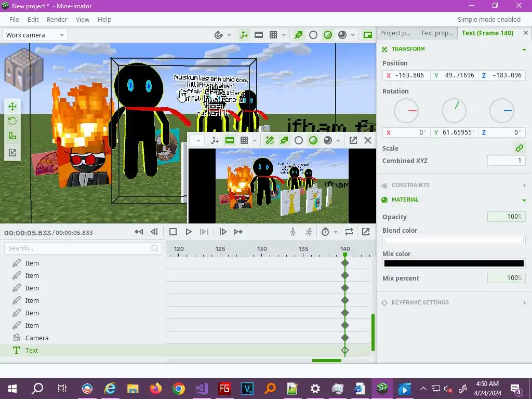Select the Scale tool in viewport sidebar

click(x=12, y=136)
